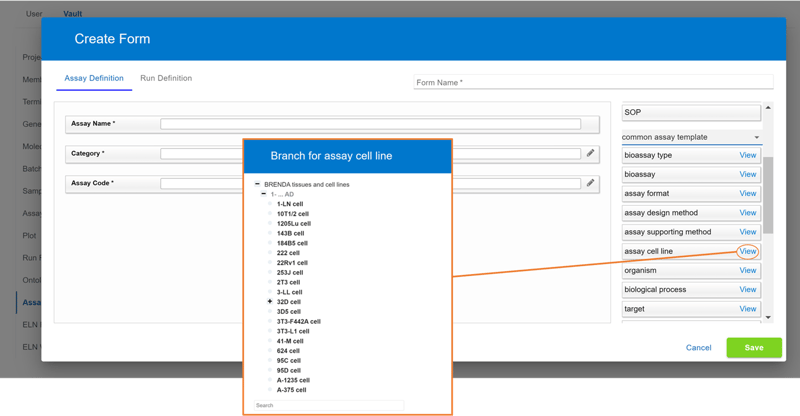Select the 184B5 cell entry
The image size is (800, 416).
click(292, 243)
